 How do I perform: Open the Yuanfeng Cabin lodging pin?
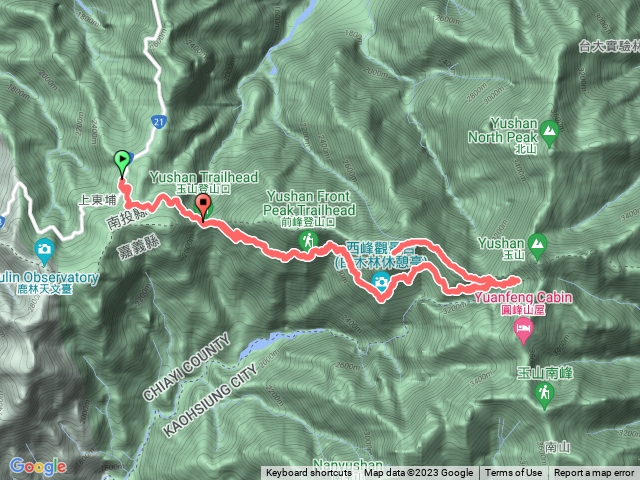[524, 330]
